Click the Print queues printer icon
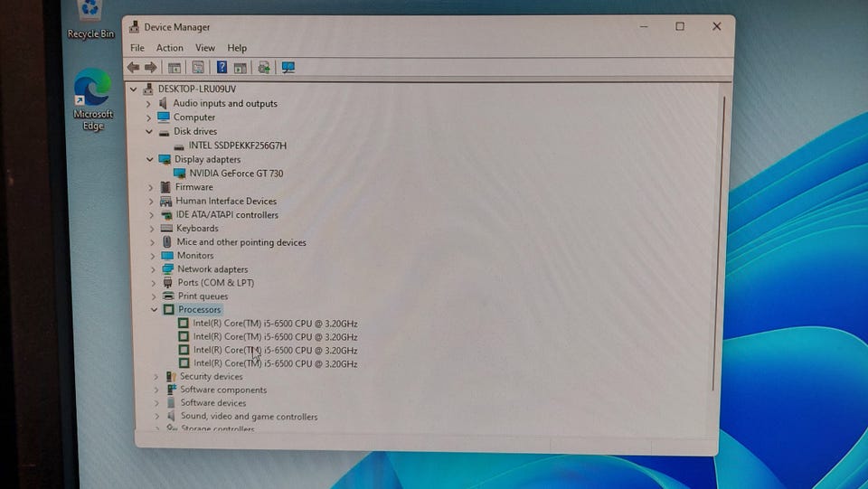Screen dimensions: 868x489 168,296
